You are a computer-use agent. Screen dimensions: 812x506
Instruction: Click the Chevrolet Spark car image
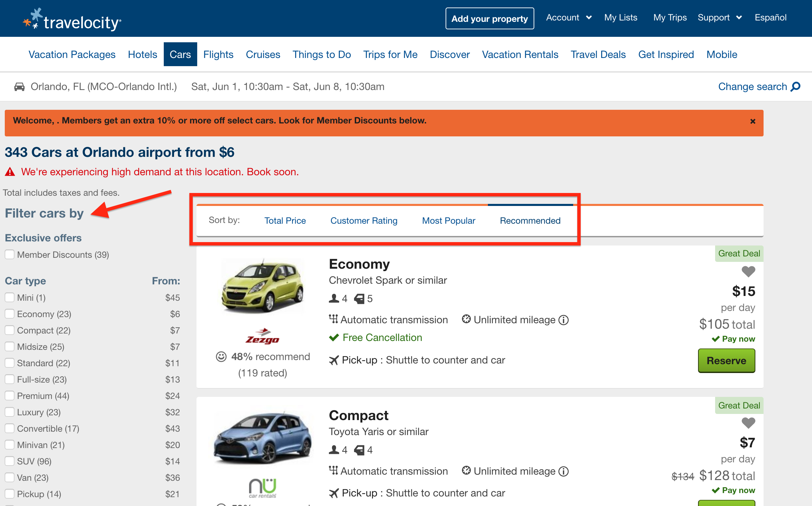(x=262, y=286)
